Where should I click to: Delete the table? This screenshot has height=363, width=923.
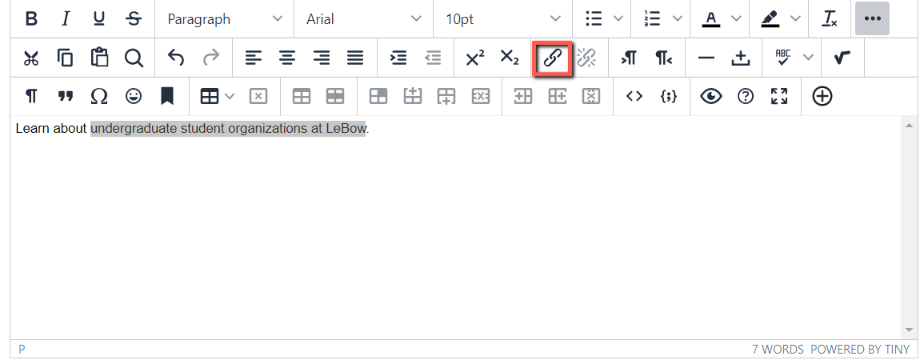(258, 96)
